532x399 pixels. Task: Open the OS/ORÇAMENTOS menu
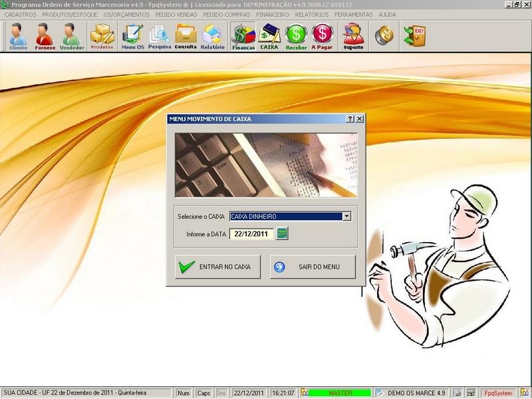(126, 15)
